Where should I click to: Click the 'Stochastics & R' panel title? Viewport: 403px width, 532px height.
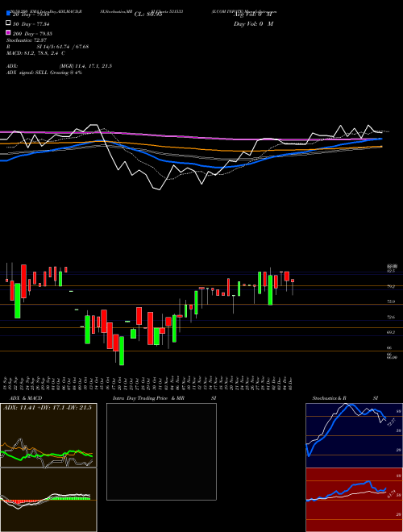329,398
